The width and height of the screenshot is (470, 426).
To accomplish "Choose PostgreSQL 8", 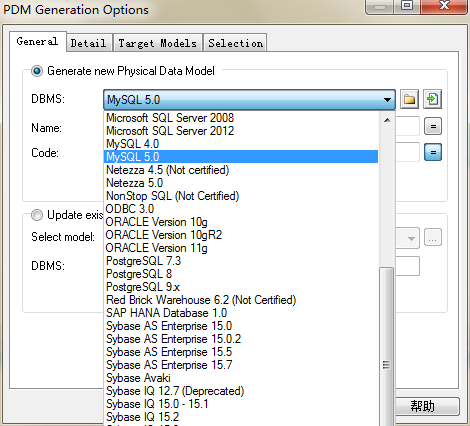I will click(241, 274).
